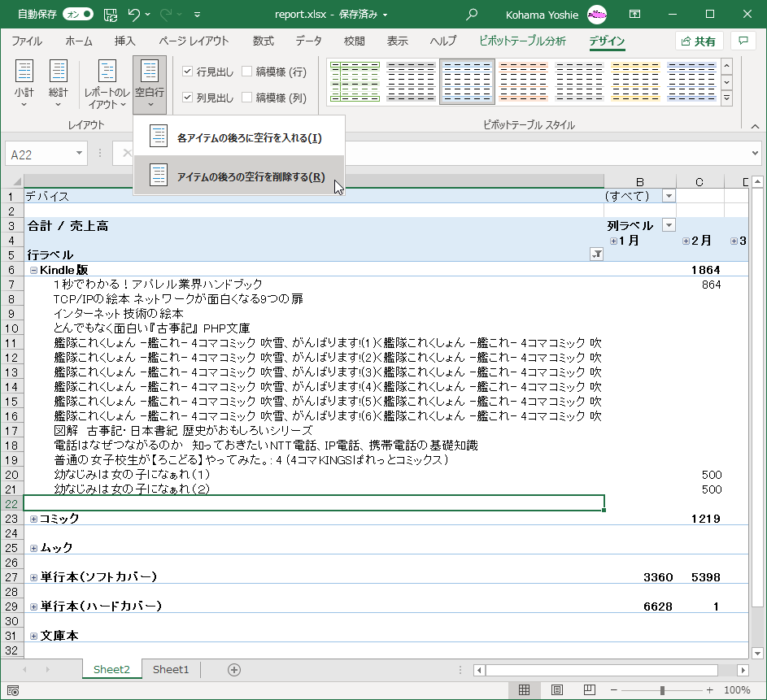Open the ホーム tab

click(79, 41)
